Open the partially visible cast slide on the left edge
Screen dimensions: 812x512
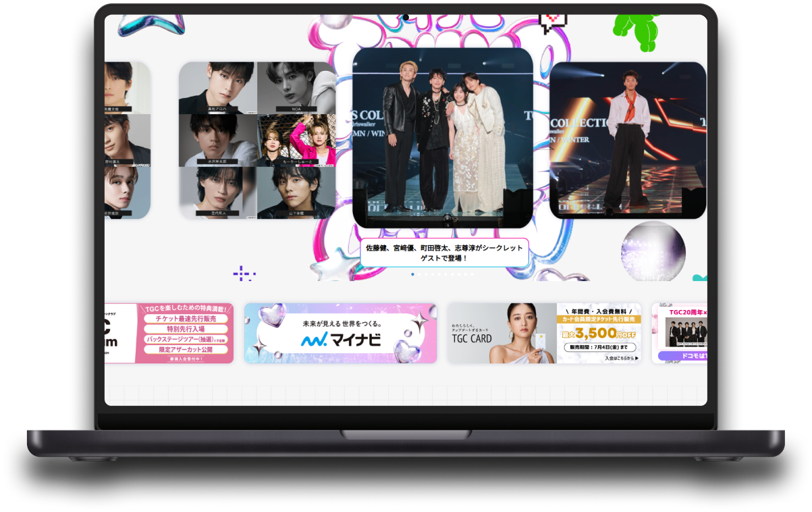click(x=127, y=140)
